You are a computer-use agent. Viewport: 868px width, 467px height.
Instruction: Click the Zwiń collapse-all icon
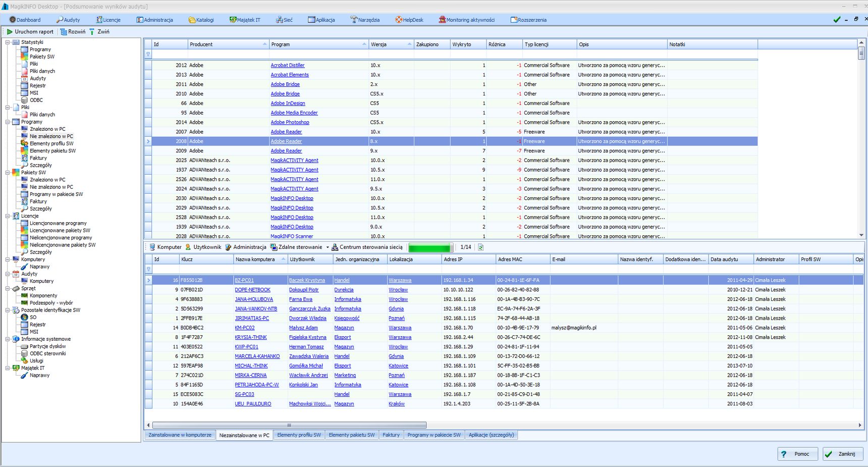point(92,31)
